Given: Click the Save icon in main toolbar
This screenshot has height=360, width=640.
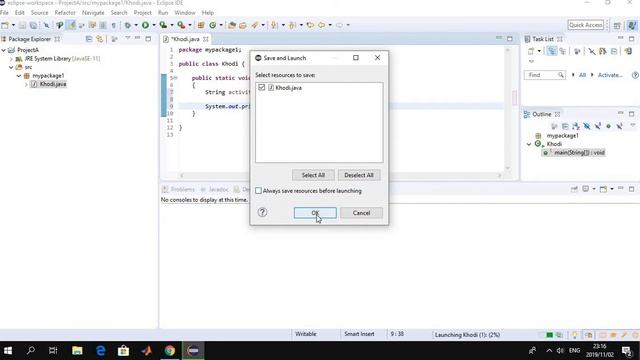Looking at the screenshot, I should tap(22, 25).
